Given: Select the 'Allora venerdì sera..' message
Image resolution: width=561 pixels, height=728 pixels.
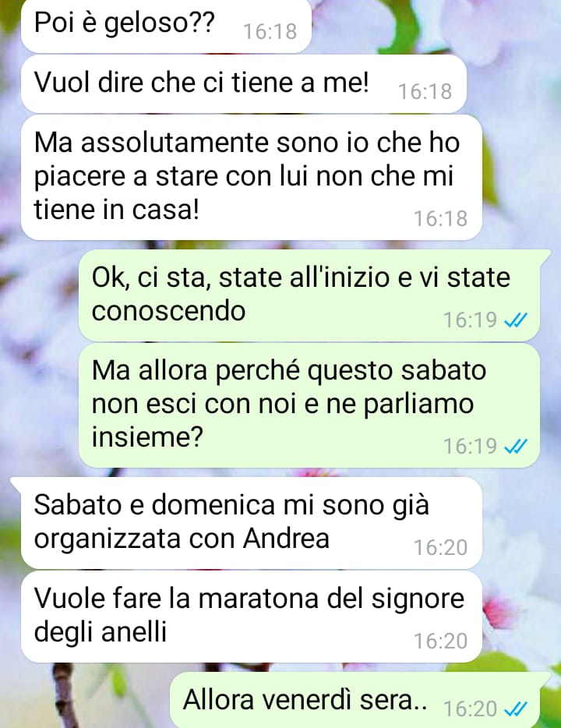Looking at the screenshot, I should pos(356,700).
